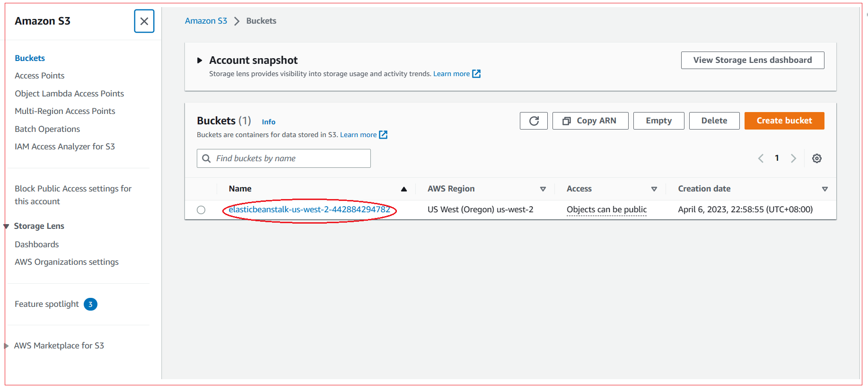
Task: Open Buckets in side navigation
Action: pyautogui.click(x=30, y=58)
